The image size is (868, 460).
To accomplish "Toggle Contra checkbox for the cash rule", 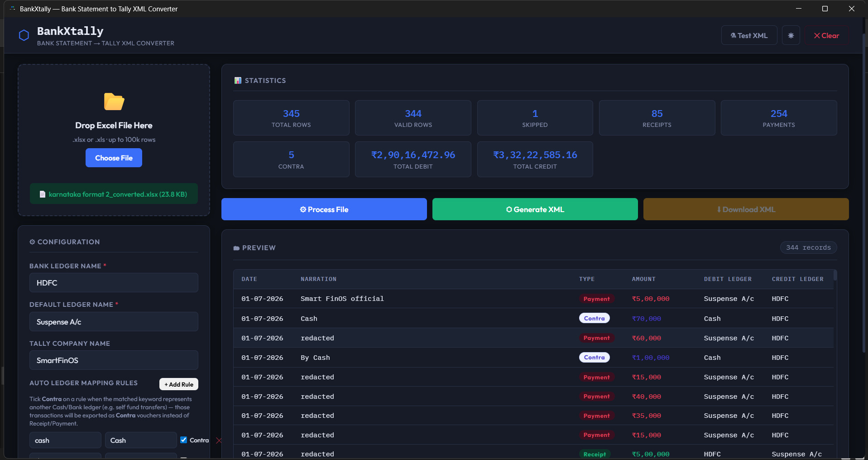I will tap(184, 440).
